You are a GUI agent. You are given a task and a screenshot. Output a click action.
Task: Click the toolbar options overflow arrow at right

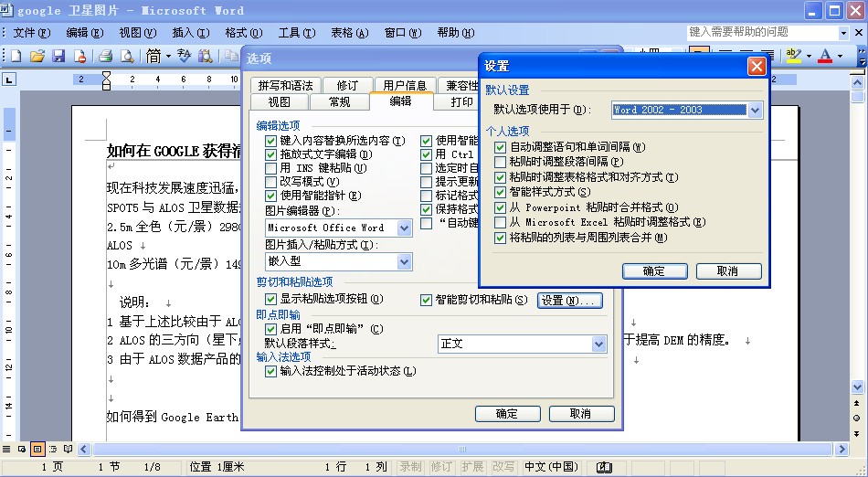pos(862,56)
